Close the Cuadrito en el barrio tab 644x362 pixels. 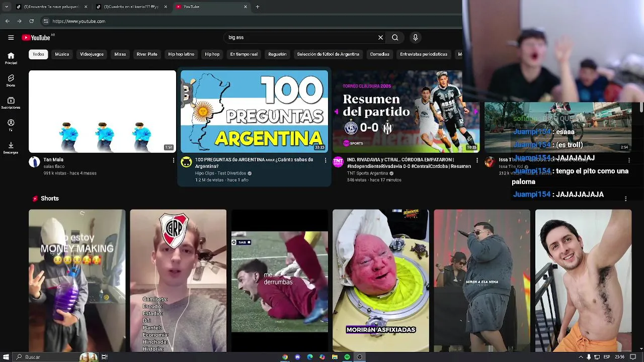tap(166, 7)
